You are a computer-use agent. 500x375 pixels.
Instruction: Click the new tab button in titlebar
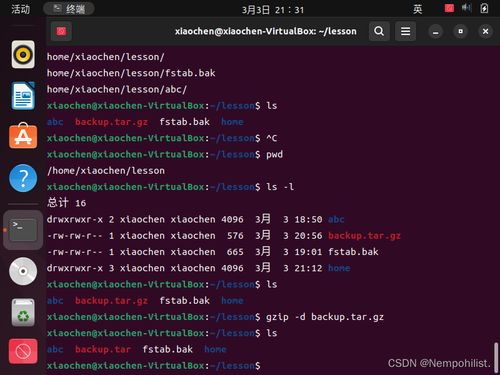coord(61,31)
